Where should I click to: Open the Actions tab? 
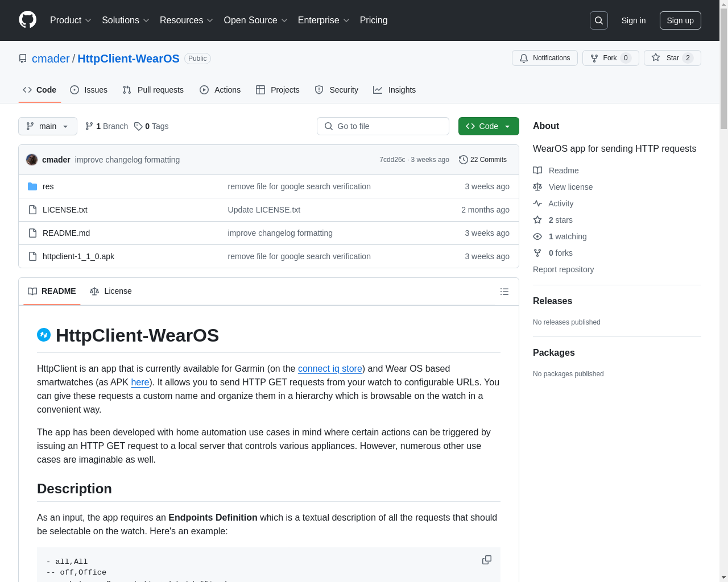220,90
